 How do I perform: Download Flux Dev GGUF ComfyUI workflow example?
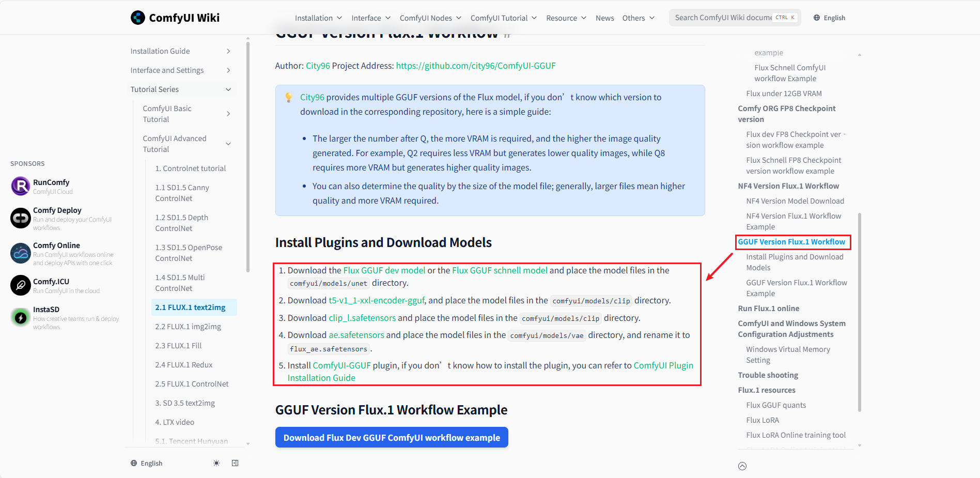tap(392, 438)
